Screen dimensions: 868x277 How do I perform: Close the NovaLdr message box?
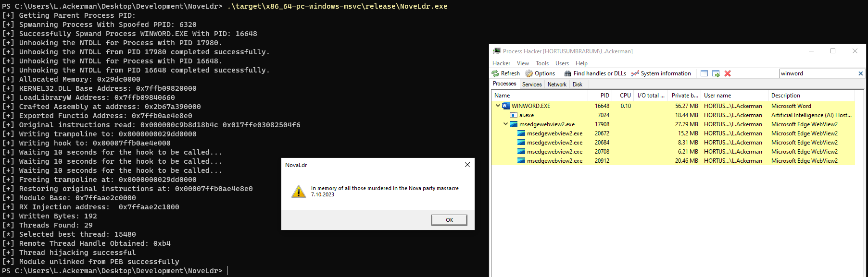467,165
